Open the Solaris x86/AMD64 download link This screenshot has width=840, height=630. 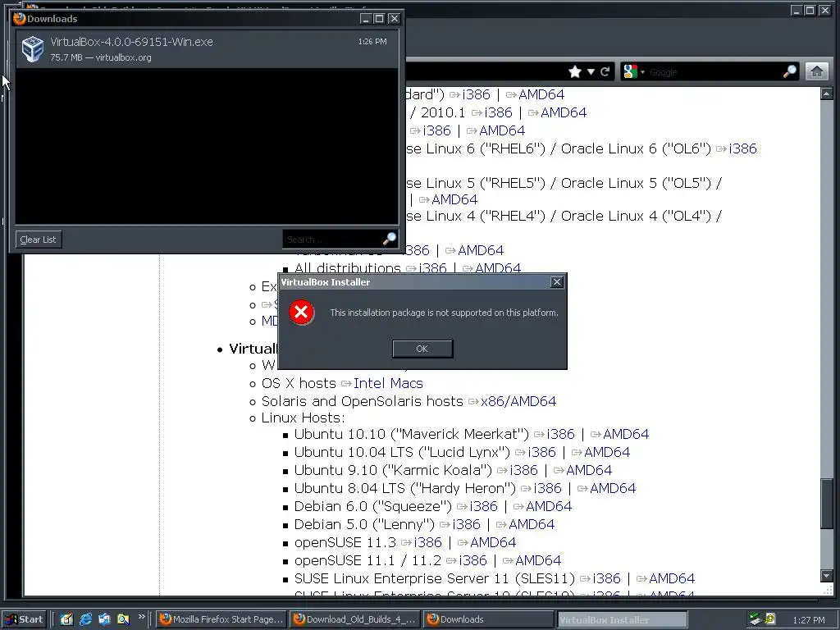518,401
